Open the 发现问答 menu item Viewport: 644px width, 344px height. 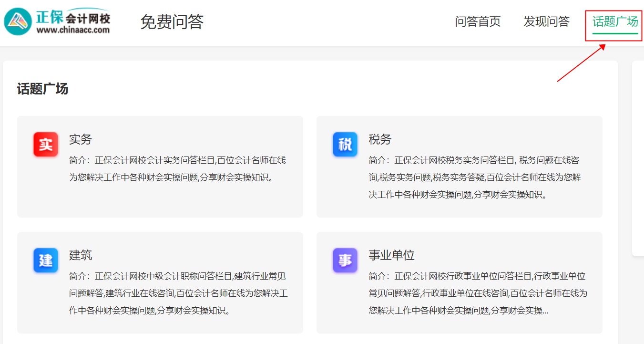[x=547, y=21]
